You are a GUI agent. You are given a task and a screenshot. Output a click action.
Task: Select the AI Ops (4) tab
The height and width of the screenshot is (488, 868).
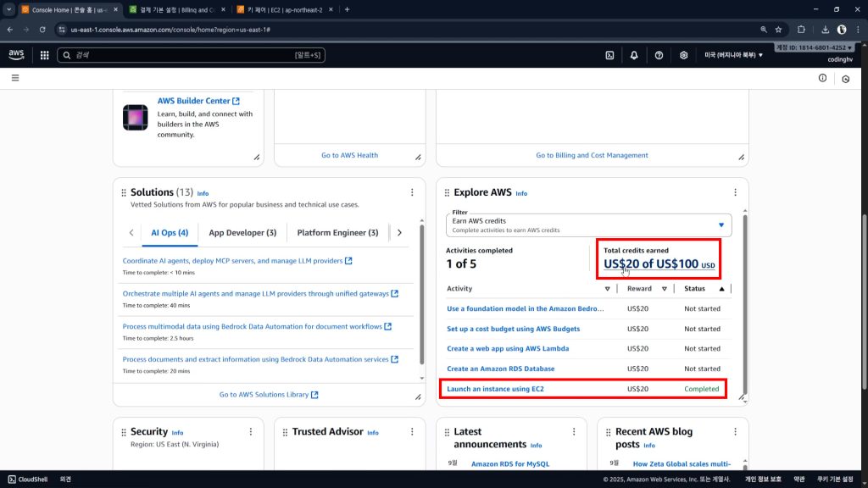point(170,233)
